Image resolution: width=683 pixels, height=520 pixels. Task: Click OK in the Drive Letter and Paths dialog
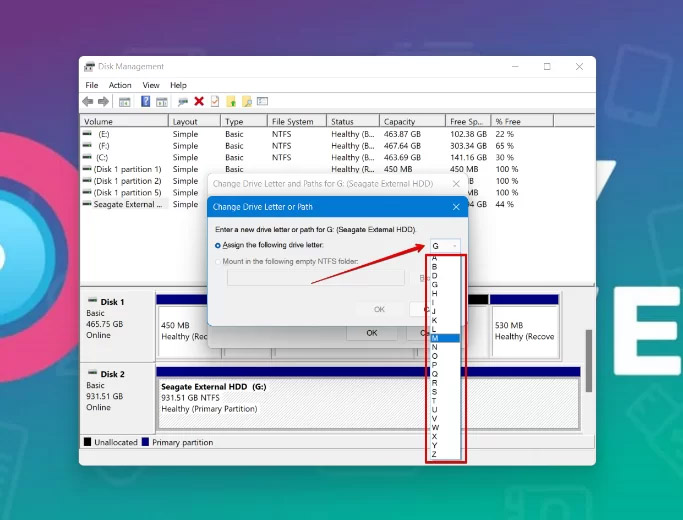372,333
